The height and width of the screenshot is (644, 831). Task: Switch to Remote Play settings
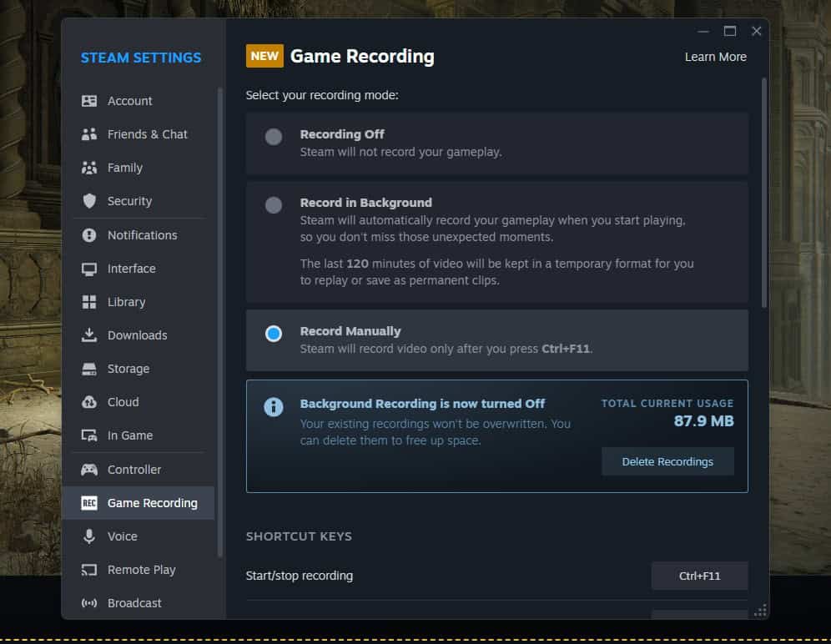(x=138, y=570)
